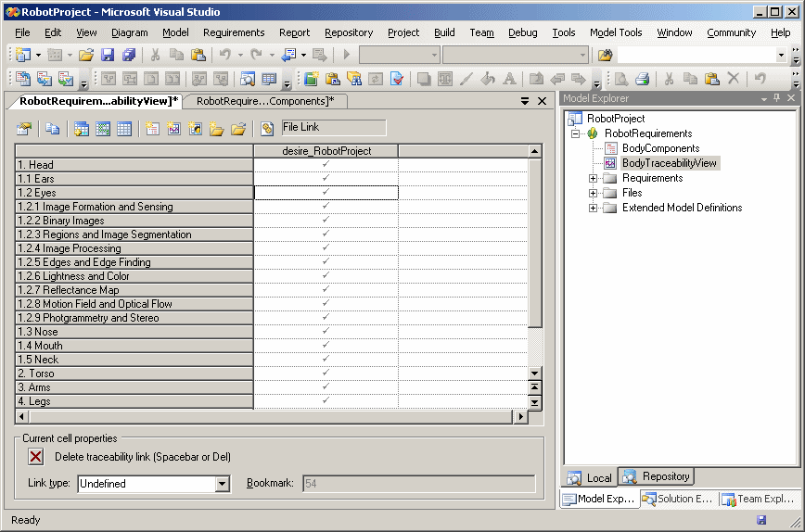This screenshot has height=532, width=805.
Task: Expand the Files folder node
Action: pos(593,193)
